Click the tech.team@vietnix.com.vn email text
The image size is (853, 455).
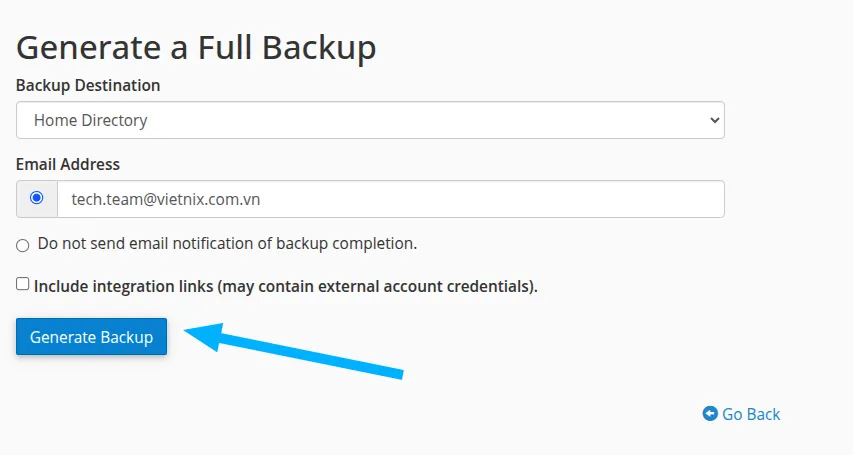[166, 199]
